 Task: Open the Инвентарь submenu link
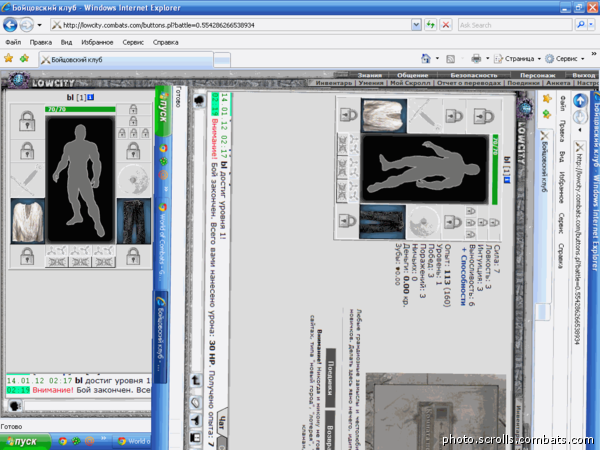(334, 83)
